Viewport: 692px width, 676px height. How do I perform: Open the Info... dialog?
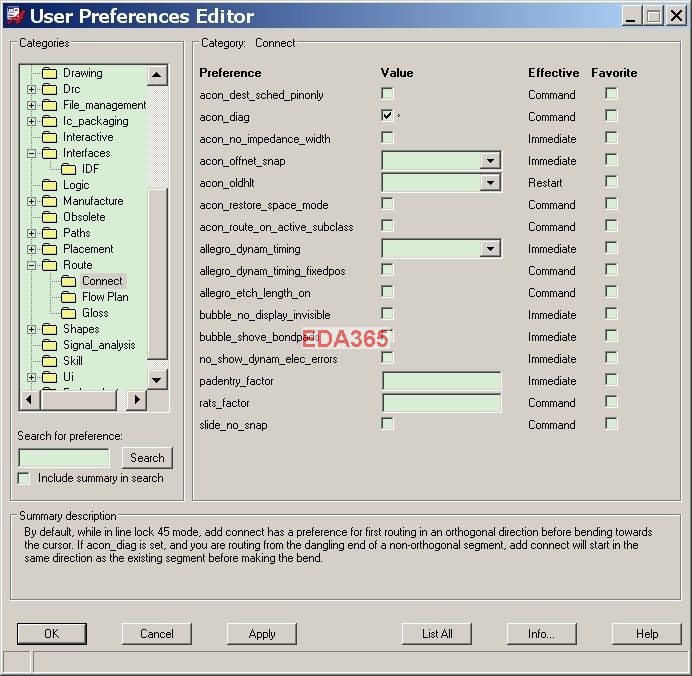point(542,634)
